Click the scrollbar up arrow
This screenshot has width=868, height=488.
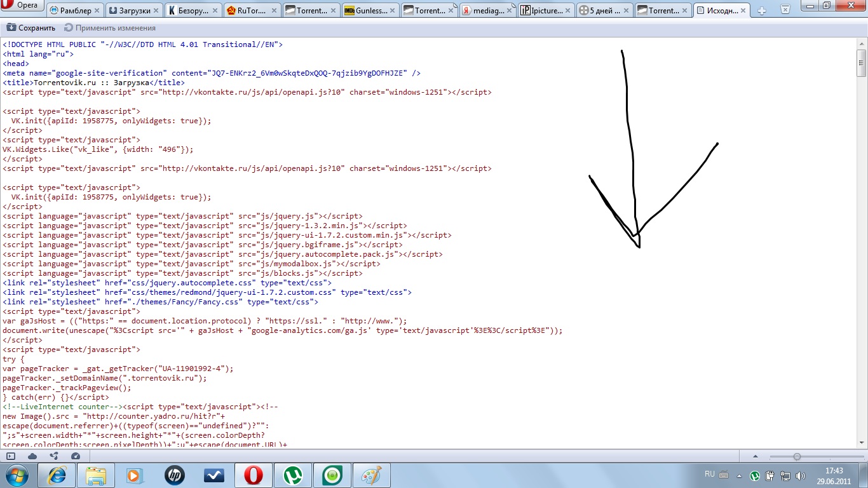pyautogui.click(x=862, y=43)
